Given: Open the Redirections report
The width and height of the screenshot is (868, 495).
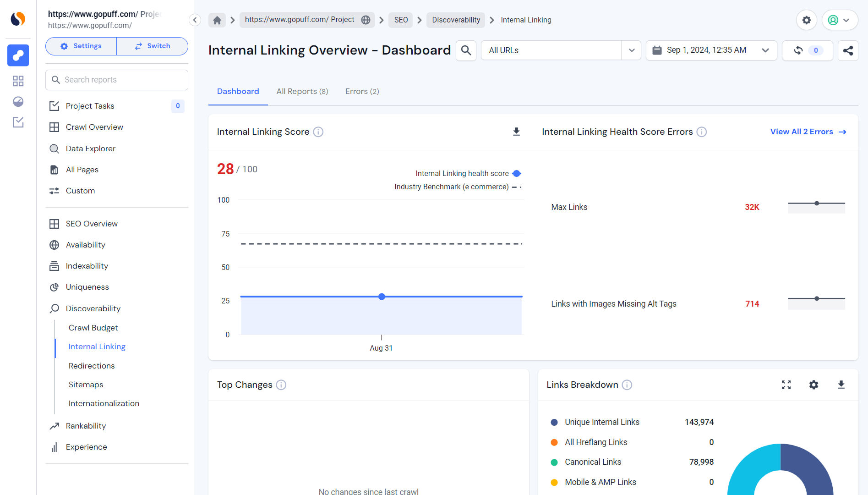Looking at the screenshot, I should tap(92, 365).
